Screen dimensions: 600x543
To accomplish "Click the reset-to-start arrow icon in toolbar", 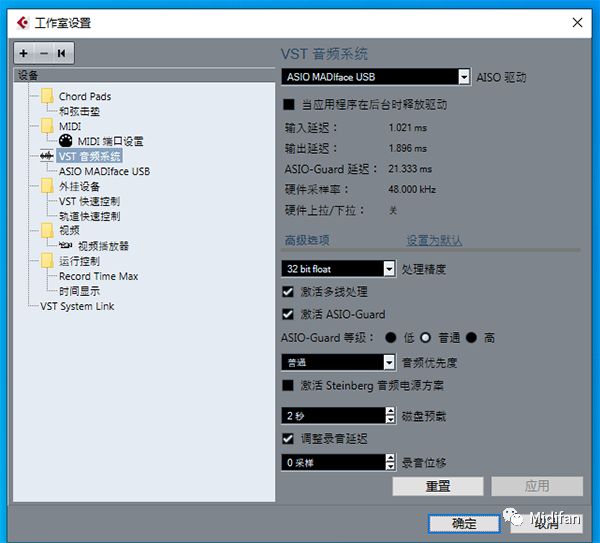I will (62, 53).
